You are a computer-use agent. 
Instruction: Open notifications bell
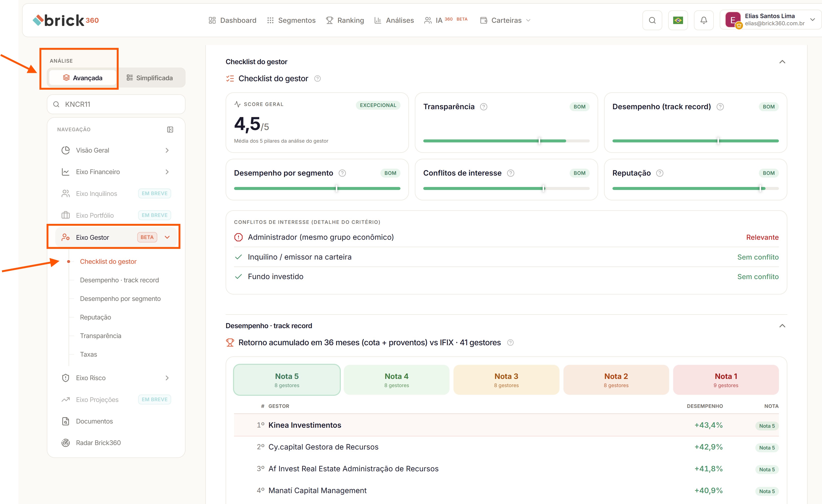pyautogui.click(x=704, y=20)
